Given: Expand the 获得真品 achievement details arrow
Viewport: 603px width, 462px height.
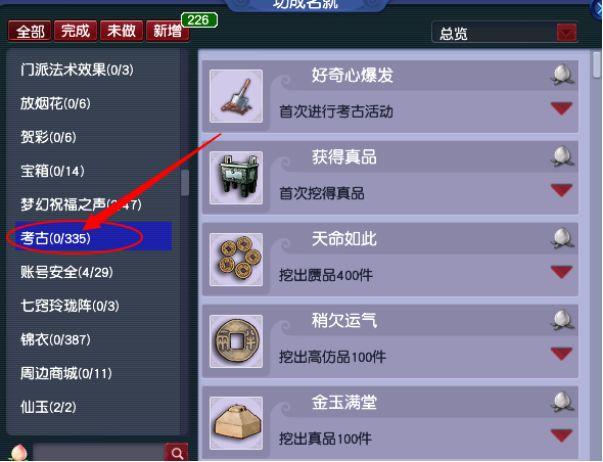Looking at the screenshot, I should pyautogui.click(x=561, y=190).
